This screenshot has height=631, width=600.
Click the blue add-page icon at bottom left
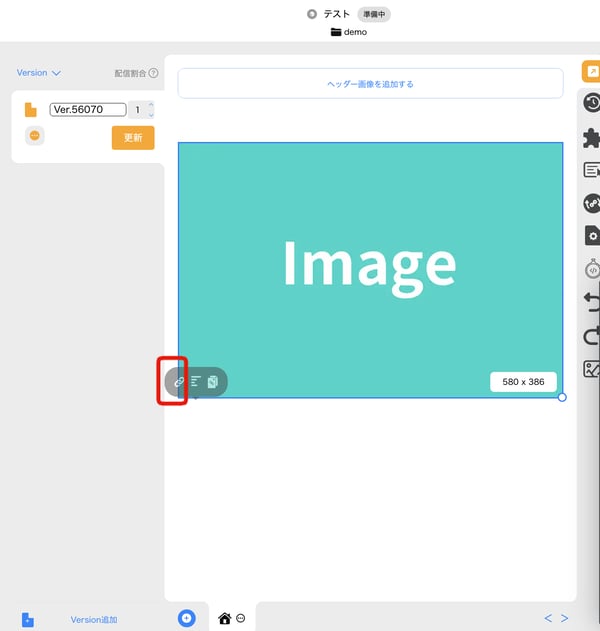(28, 620)
